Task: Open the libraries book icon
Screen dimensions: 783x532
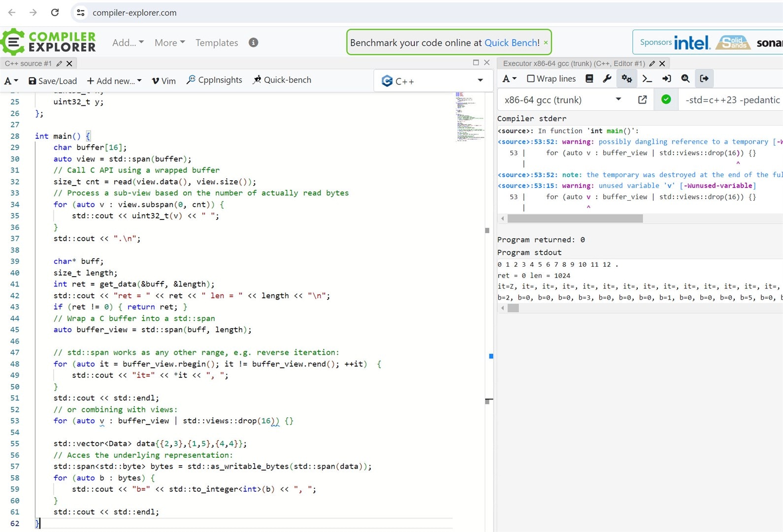Action: click(x=589, y=79)
